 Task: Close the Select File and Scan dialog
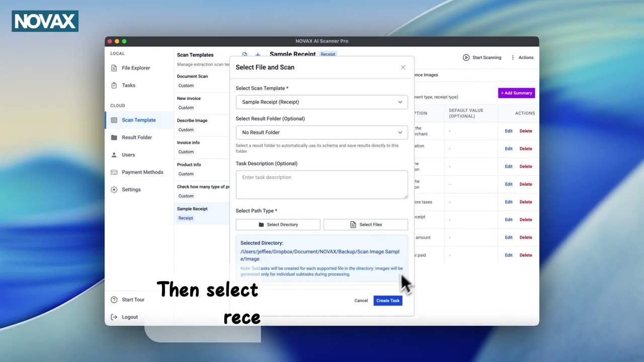point(403,67)
